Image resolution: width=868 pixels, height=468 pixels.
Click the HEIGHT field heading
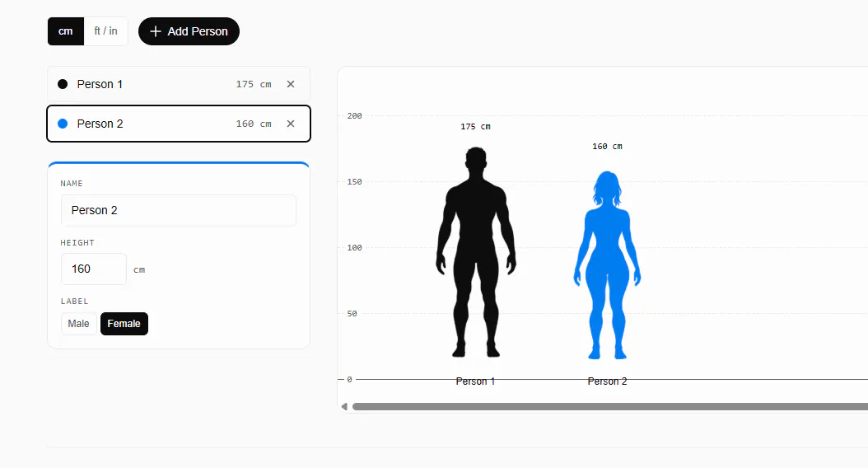[x=77, y=242]
